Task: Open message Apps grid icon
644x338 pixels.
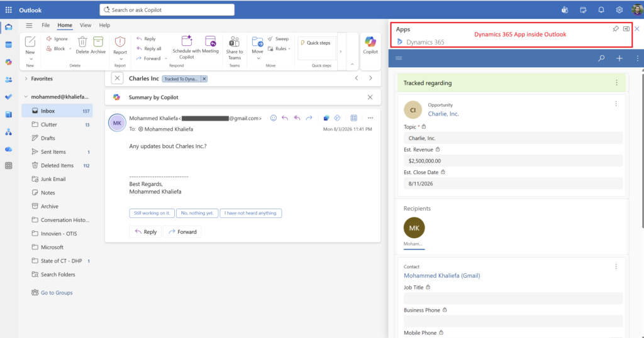Action: click(353, 118)
